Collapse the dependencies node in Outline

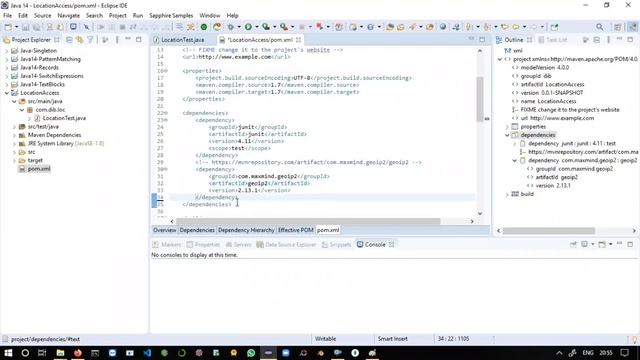point(507,135)
